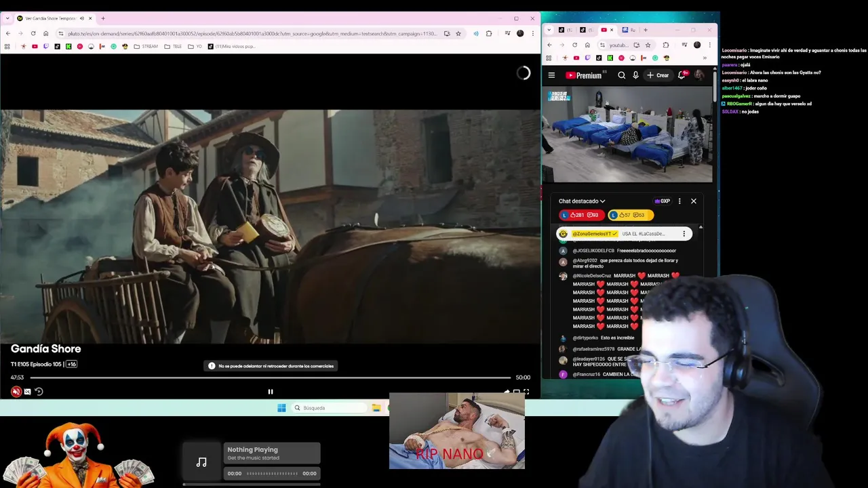Click the YouTube live video thumbnail
This screenshot has height=488, width=868.
point(627,134)
